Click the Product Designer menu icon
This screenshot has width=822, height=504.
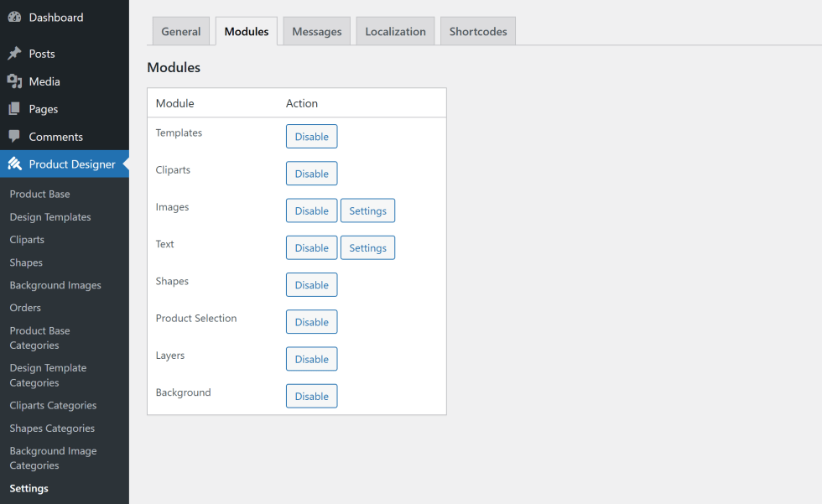[x=14, y=164]
